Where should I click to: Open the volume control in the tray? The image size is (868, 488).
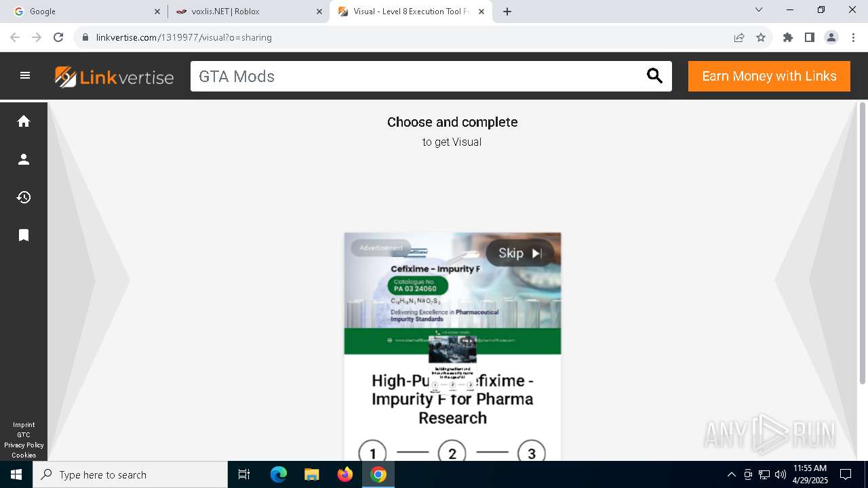780,474
